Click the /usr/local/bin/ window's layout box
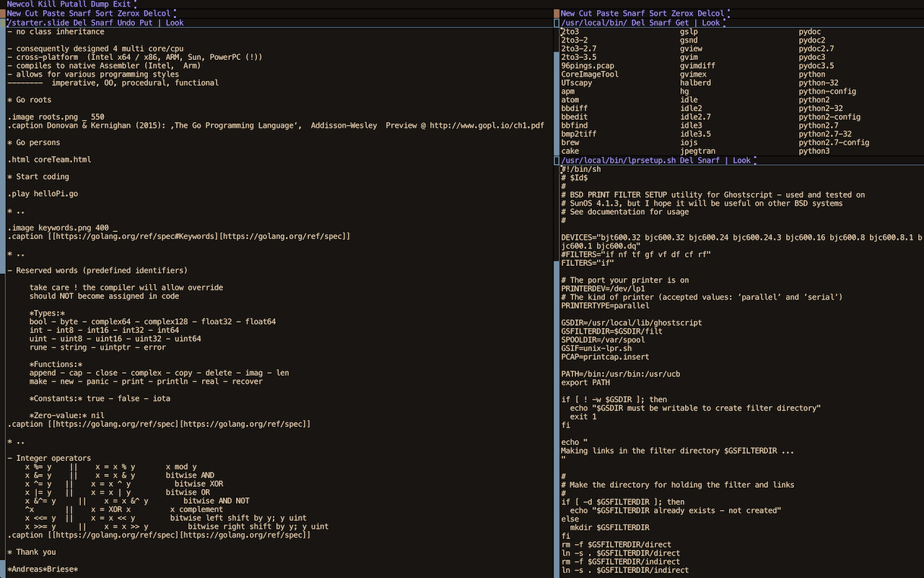This screenshot has height=578, width=924. point(557,22)
